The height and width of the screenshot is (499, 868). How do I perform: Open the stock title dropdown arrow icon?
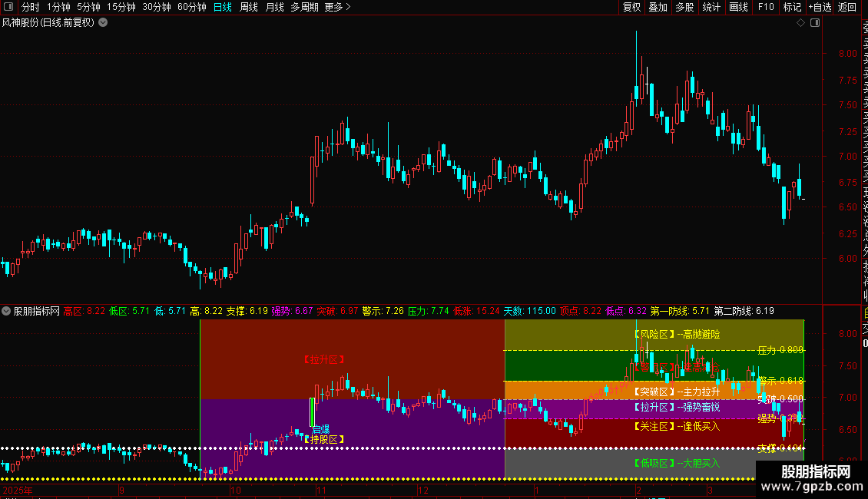103,23
